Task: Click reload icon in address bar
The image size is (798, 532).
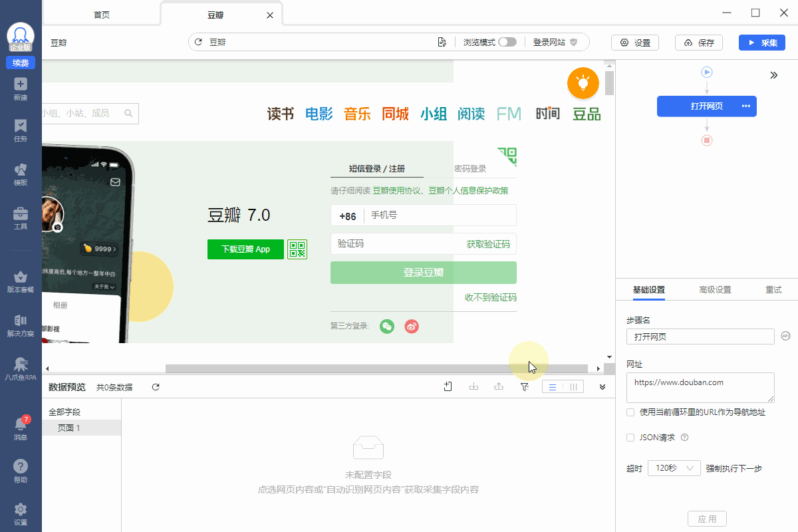Action: click(x=198, y=42)
